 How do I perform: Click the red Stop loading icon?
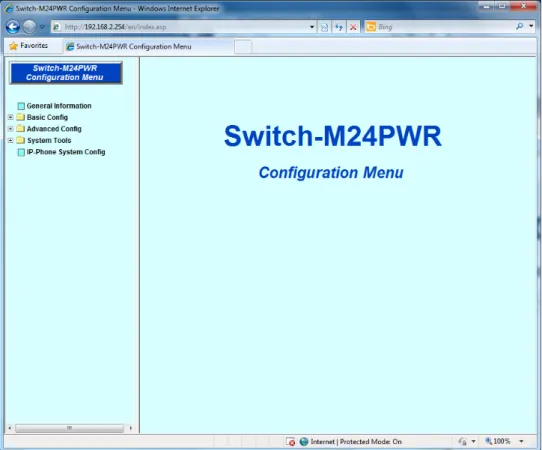[353, 27]
